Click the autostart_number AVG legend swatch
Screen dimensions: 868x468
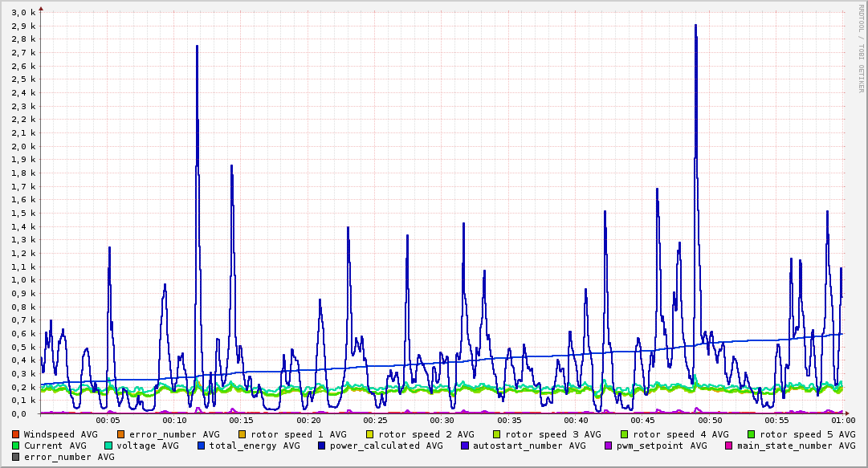pyautogui.click(x=464, y=446)
